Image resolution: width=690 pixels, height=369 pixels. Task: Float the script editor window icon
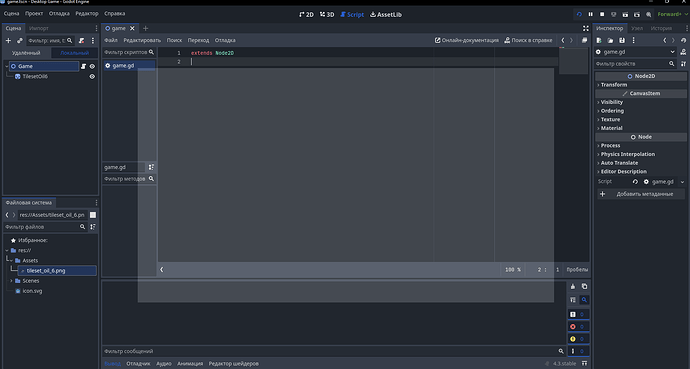[x=584, y=40]
